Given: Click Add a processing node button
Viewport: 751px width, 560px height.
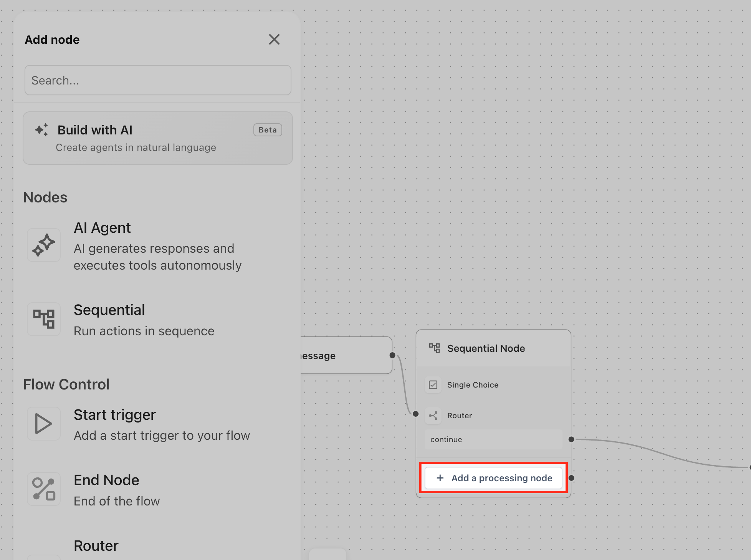Looking at the screenshot, I should (x=493, y=478).
